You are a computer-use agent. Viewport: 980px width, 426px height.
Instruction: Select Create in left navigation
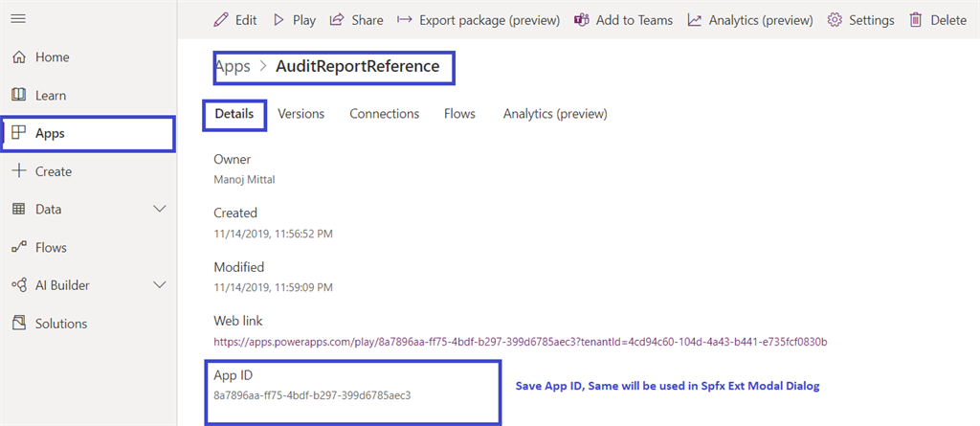[x=54, y=171]
